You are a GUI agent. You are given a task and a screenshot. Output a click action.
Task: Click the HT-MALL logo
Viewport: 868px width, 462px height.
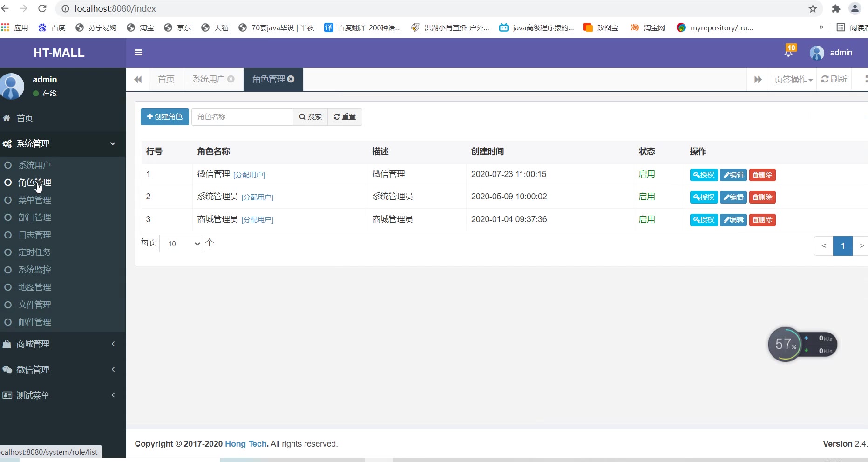coord(59,53)
